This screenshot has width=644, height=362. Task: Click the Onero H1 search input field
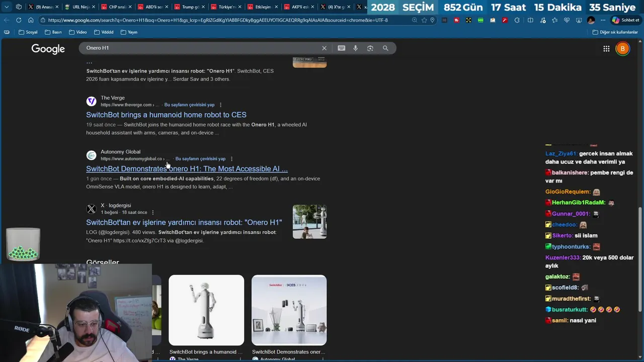(x=201, y=48)
